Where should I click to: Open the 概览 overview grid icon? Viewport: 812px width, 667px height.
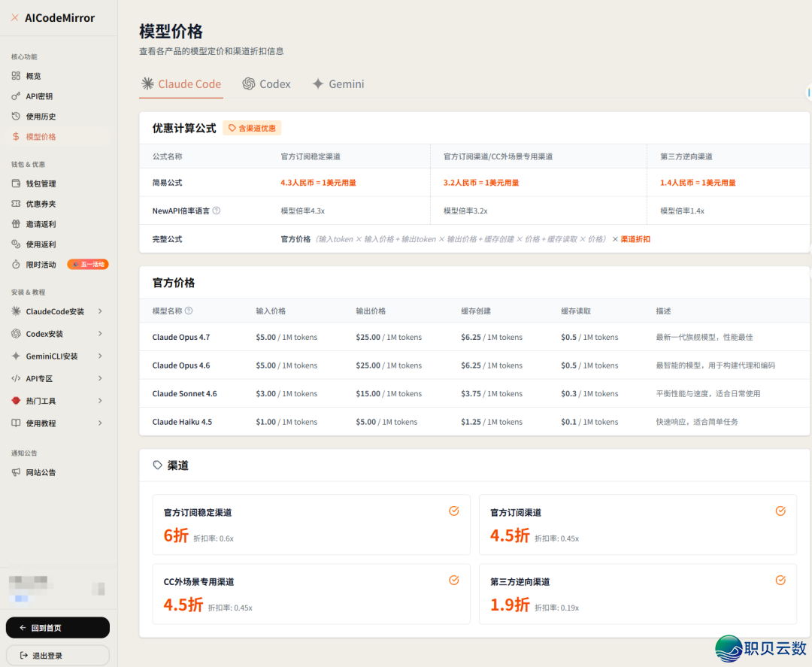click(16, 76)
